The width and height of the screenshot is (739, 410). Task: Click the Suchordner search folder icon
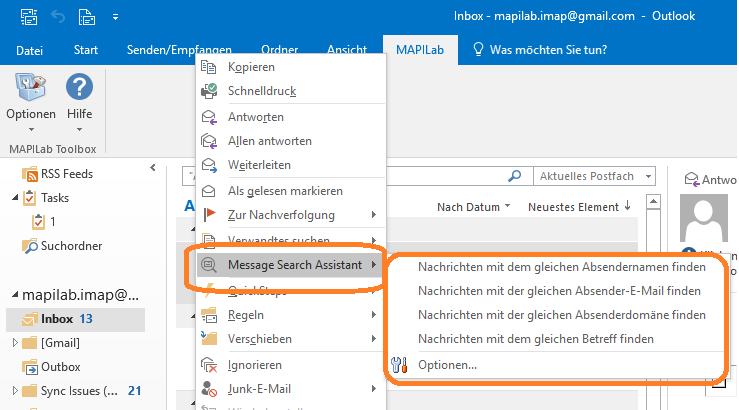coord(30,246)
